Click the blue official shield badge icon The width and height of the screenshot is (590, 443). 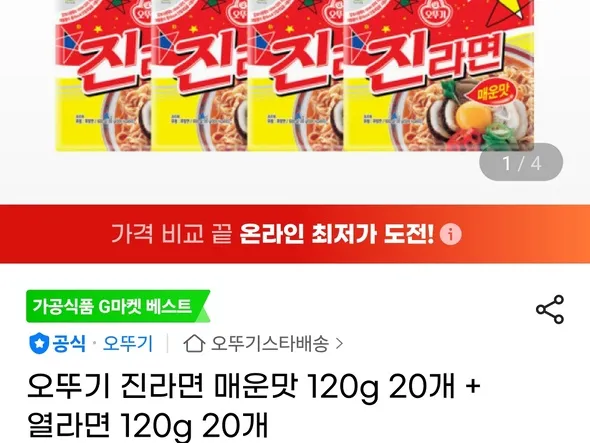[39, 343]
